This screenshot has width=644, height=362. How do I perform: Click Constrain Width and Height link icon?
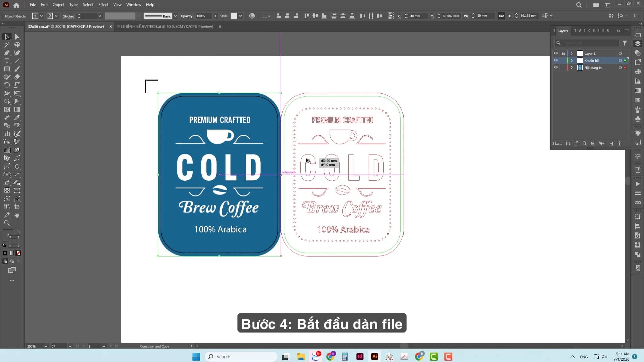tap(501, 16)
